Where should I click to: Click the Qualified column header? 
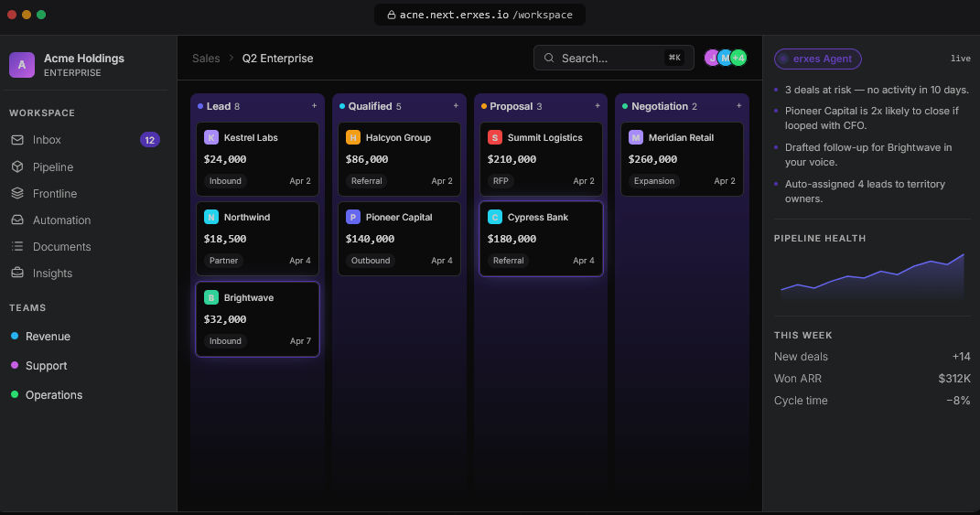coord(399,106)
